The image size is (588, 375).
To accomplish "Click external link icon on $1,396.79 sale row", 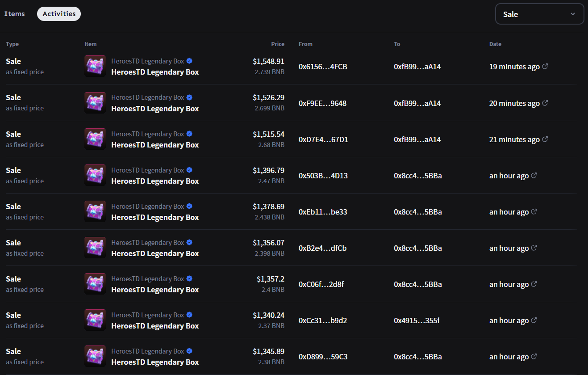I will click(x=534, y=176).
